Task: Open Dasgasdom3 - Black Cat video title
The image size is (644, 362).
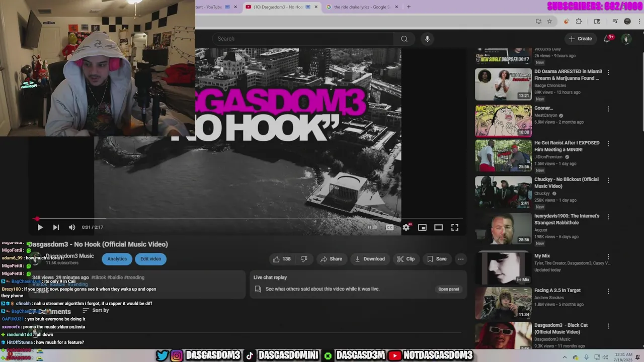Action: [x=561, y=328]
